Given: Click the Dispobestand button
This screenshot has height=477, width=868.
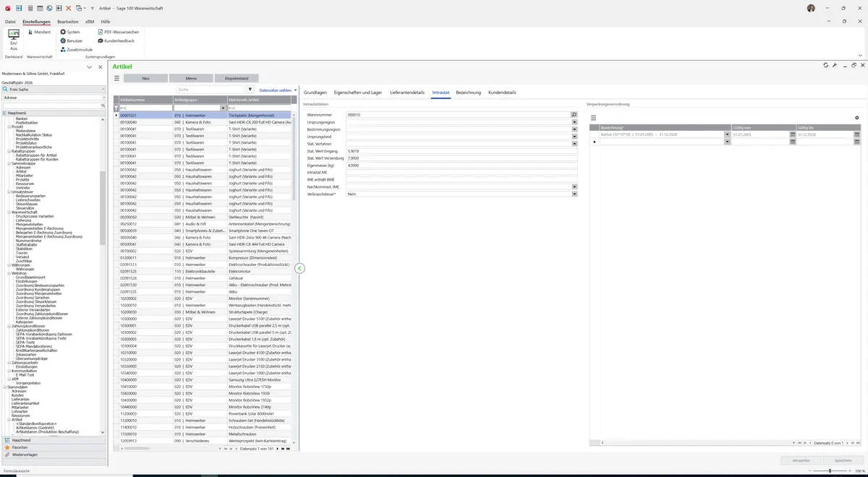Looking at the screenshot, I should [x=237, y=78].
